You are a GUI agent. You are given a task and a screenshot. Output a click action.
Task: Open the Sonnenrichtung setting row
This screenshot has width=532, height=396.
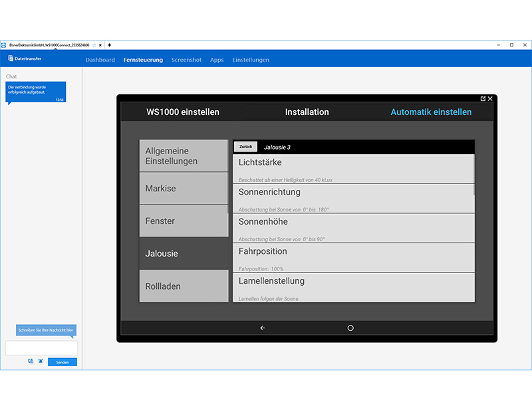[x=353, y=199]
